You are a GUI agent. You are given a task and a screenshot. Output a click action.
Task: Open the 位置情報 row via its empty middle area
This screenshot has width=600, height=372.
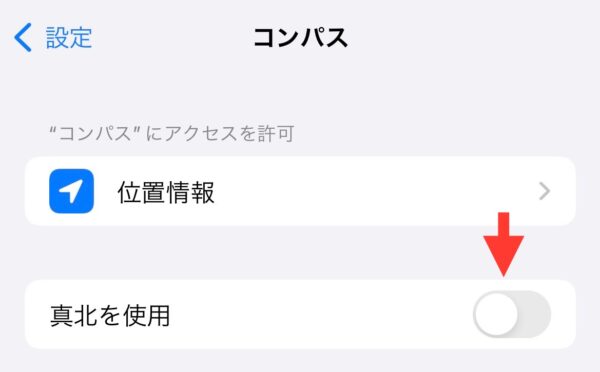375,191
